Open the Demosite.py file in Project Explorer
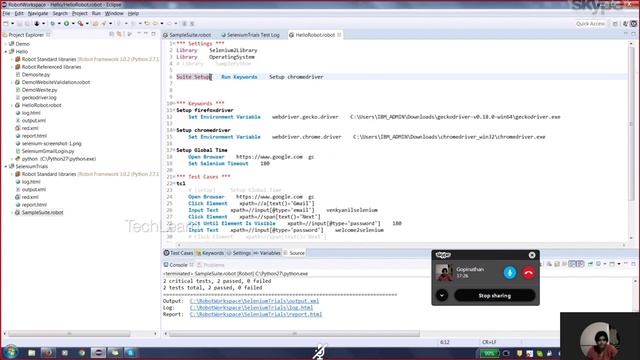Viewport: 640px width, 360px height. (36, 75)
